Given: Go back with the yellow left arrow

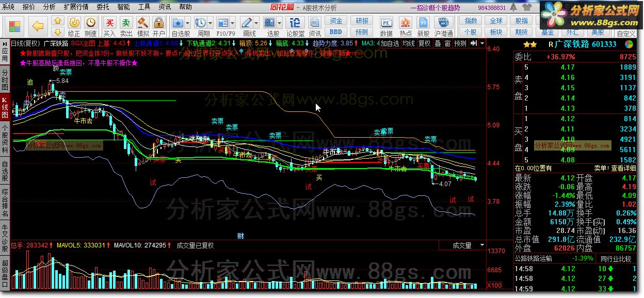Looking at the screenshot, I should 39,26.
